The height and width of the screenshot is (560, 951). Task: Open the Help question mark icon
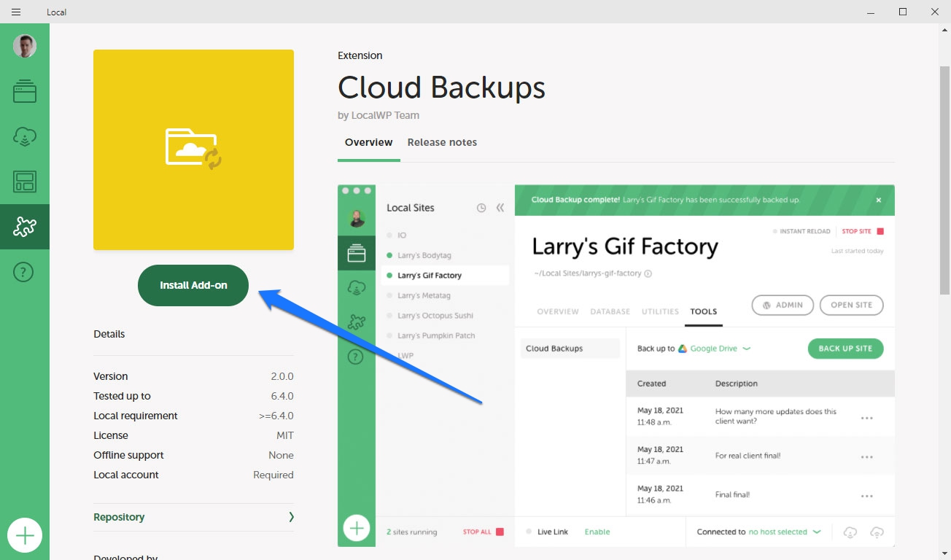(x=25, y=273)
